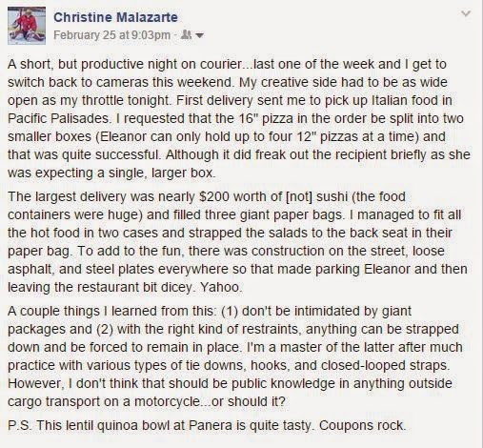Click the P.S. lentil quinoa bowl line
The image size is (483, 448).
point(207,425)
